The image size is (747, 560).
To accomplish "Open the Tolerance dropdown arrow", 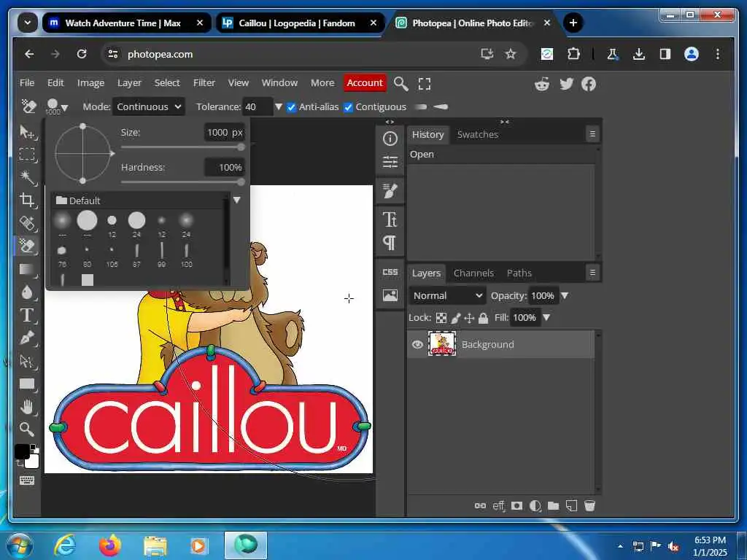I will tap(279, 106).
